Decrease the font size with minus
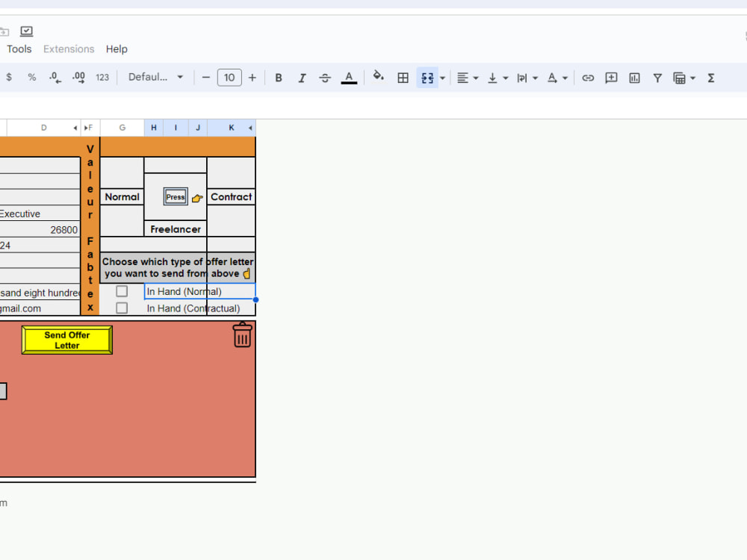 (206, 77)
